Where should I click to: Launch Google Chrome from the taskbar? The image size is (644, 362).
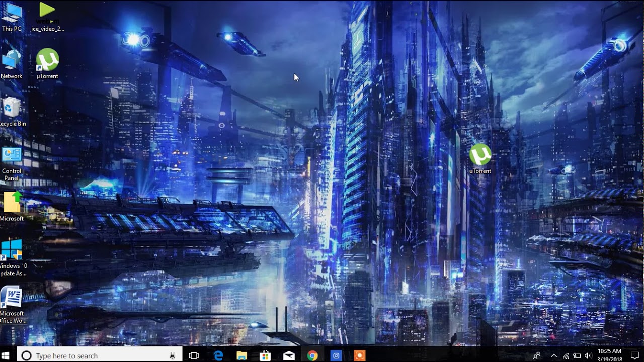coord(312,356)
